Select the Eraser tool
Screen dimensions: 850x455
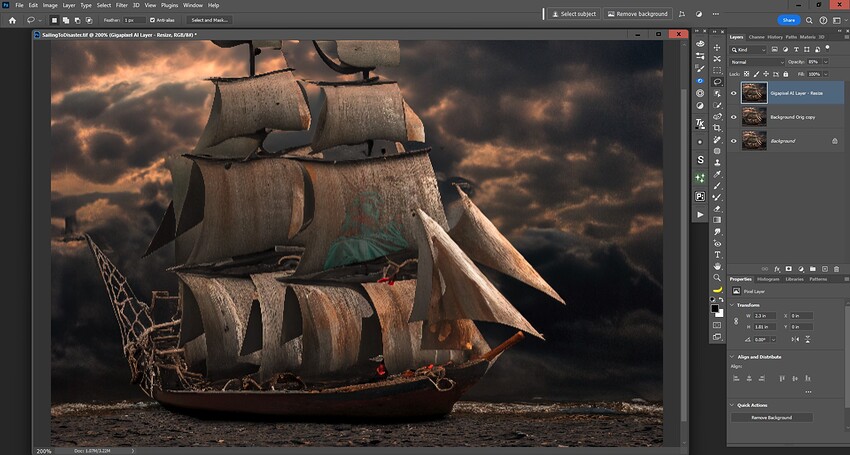pyautogui.click(x=717, y=208)
